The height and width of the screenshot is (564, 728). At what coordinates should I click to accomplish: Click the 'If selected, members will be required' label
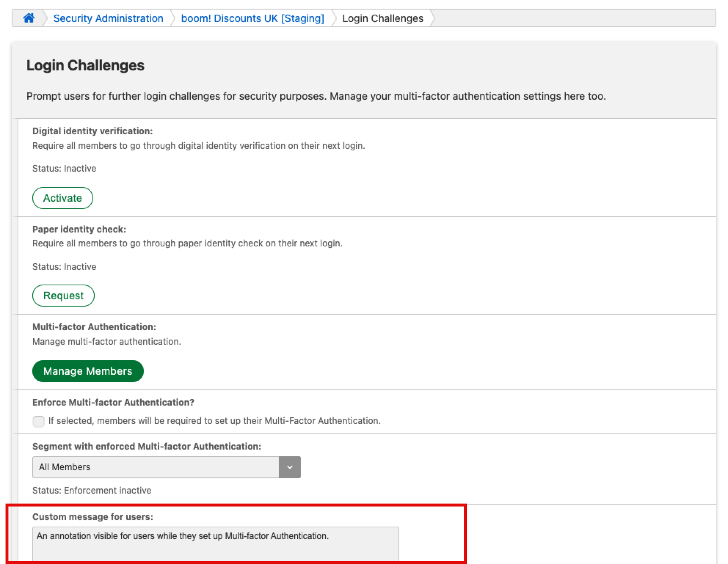[x=214, y=421]
